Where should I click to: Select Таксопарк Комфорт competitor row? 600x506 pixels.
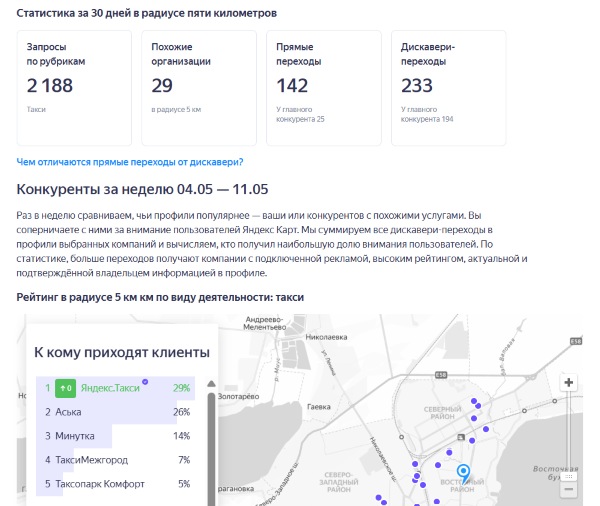coord(116,484)
